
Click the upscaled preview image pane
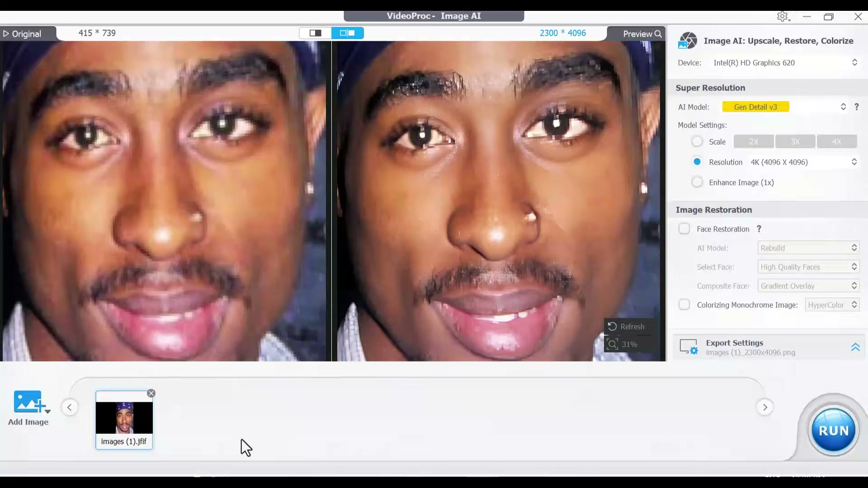[x=499, y=201]
